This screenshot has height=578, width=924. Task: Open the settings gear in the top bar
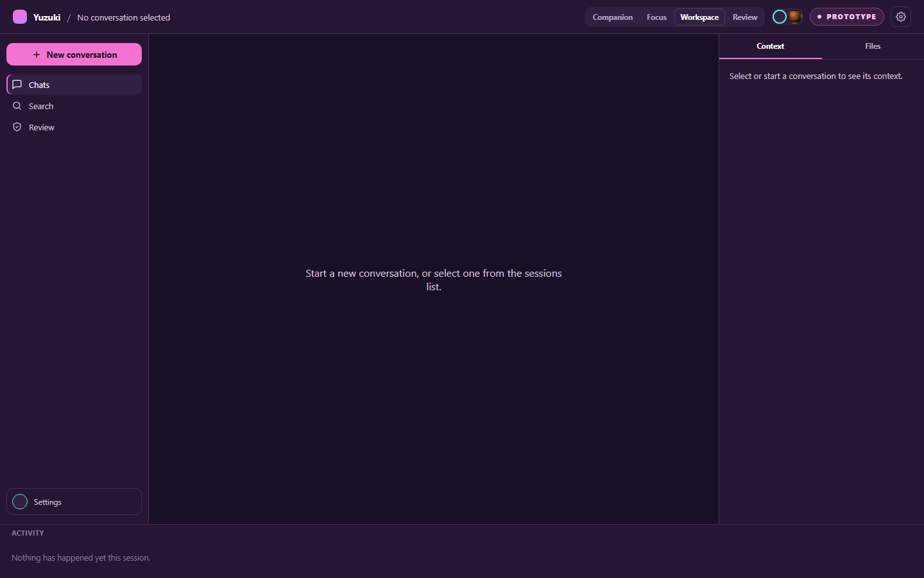(x=901, y=17)
